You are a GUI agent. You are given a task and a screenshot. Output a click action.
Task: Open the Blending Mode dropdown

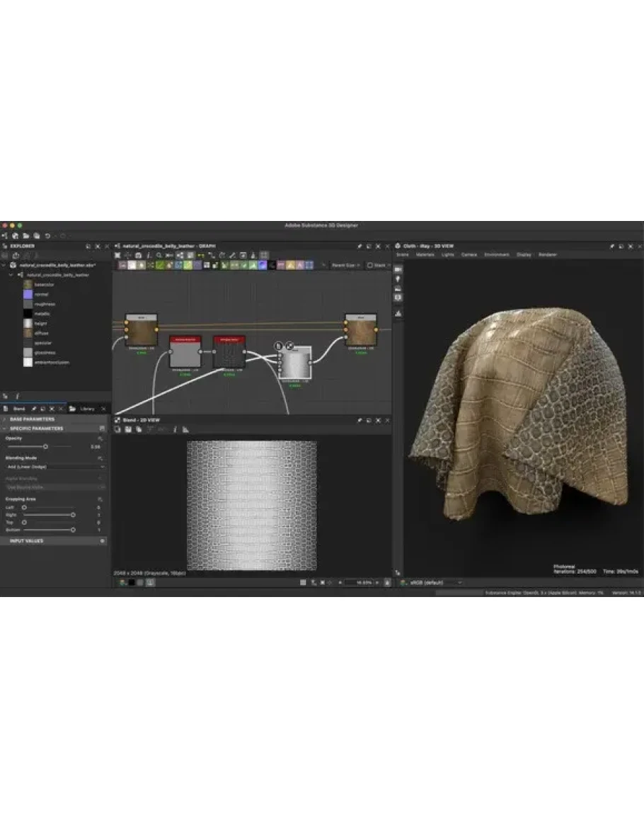tap(55, 467)
